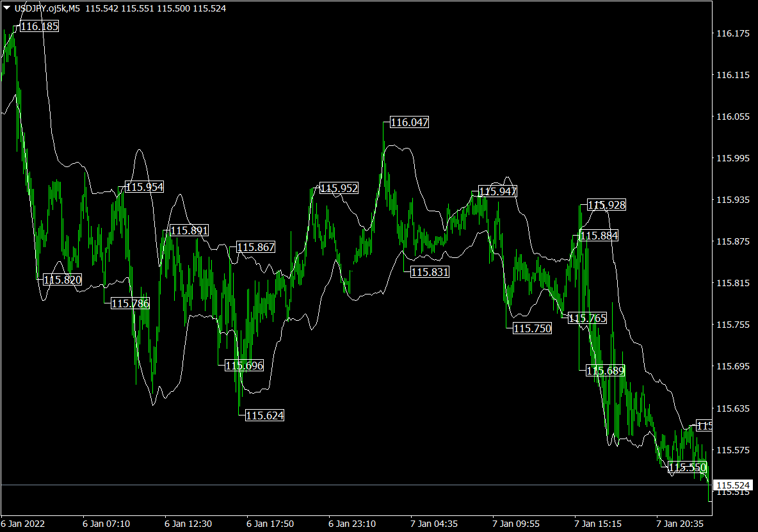Select the 115.928 high price label
The image size is (758, 532).
(606, 205)
